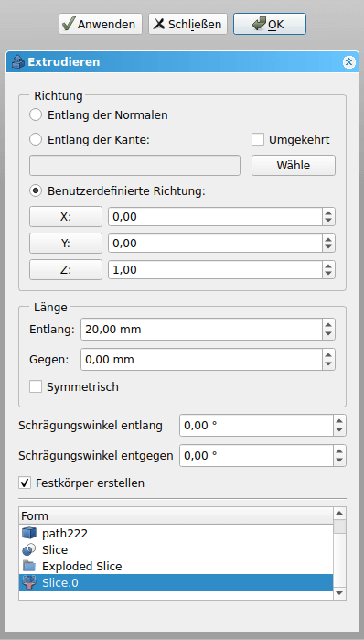Select the path222 solid cube icon
The height and width of the screenshot is (640, 364).
[29, 533]
